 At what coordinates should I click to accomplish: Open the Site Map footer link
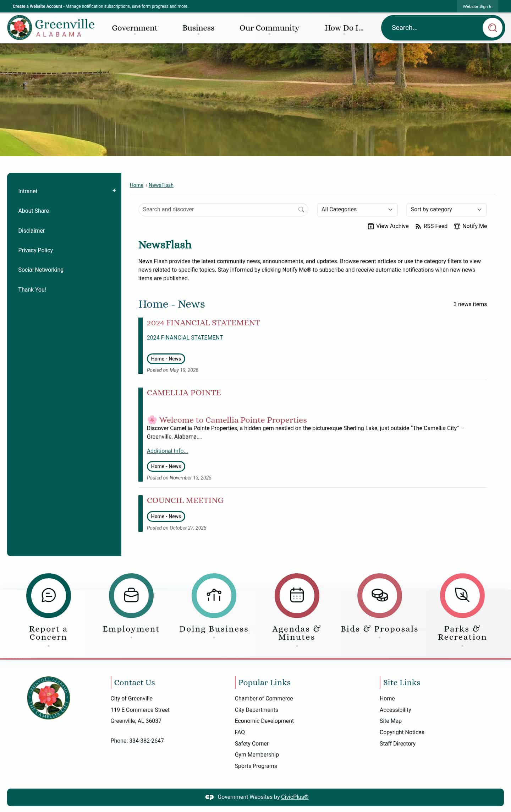pos(391,721)
